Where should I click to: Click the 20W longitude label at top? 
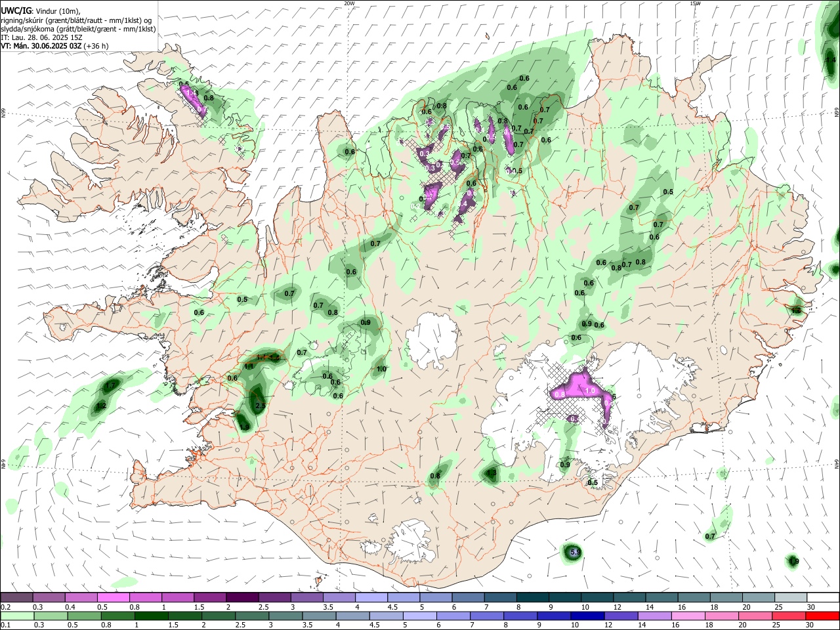click(349, 3)
